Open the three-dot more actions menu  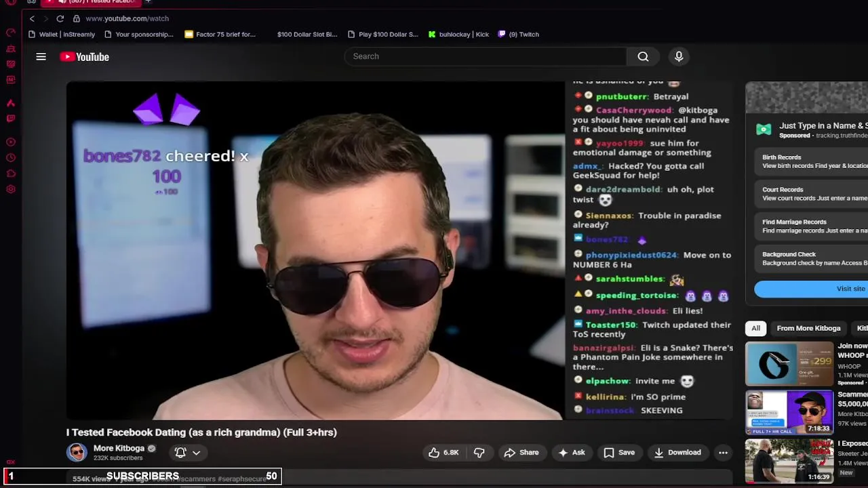(x=723, y=453)
